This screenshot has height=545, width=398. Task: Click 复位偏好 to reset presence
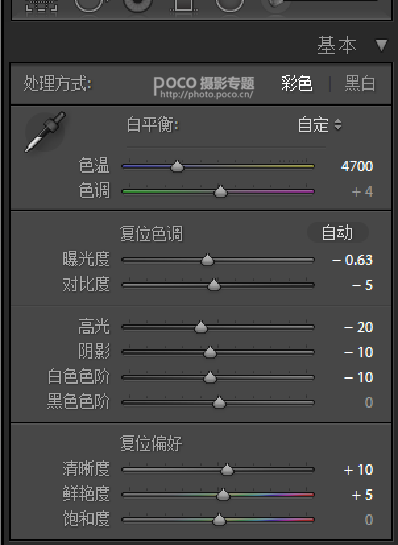151,443
